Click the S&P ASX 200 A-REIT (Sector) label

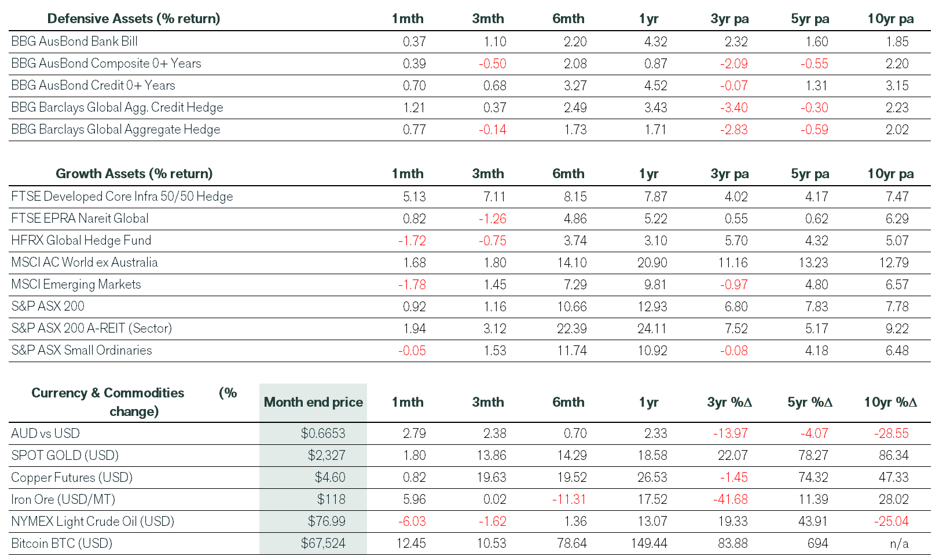91,329
